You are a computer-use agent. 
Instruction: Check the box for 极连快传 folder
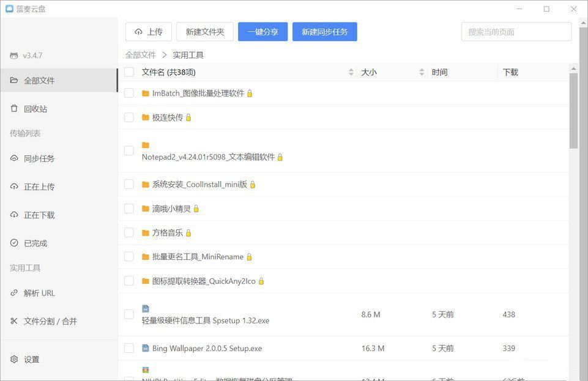point(129,117)
